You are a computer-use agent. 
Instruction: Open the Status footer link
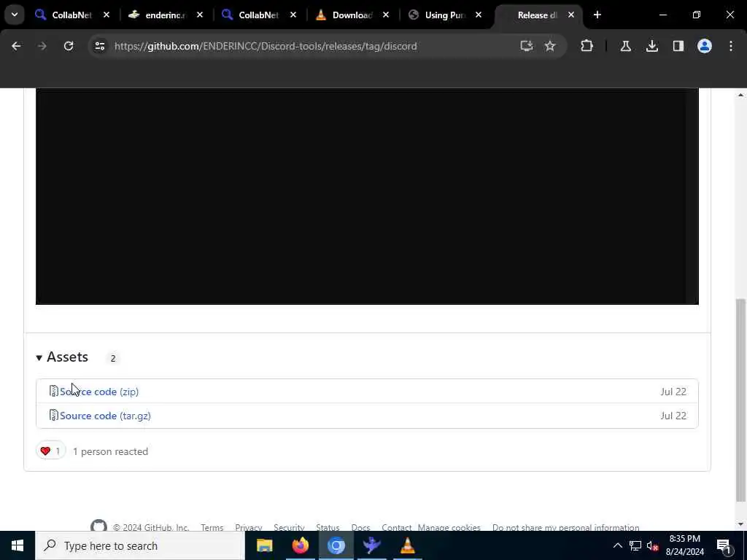[328, 527]
